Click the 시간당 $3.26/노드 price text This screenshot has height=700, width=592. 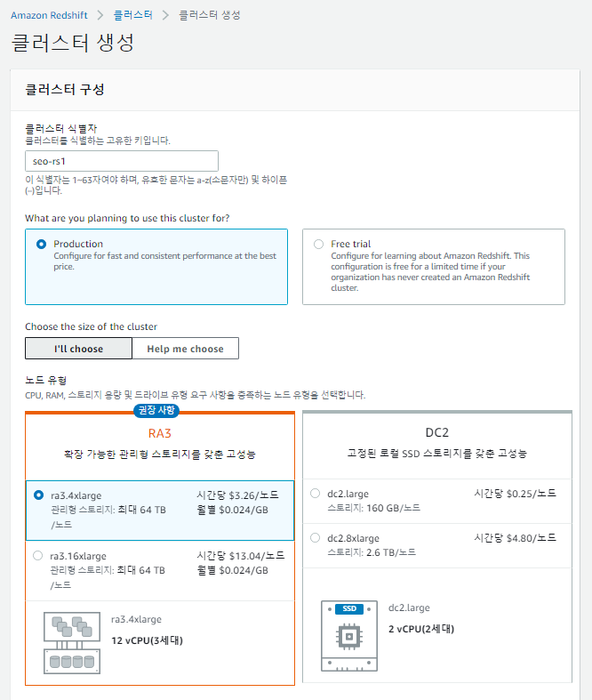pyautogui.click(x=238, y=495)
